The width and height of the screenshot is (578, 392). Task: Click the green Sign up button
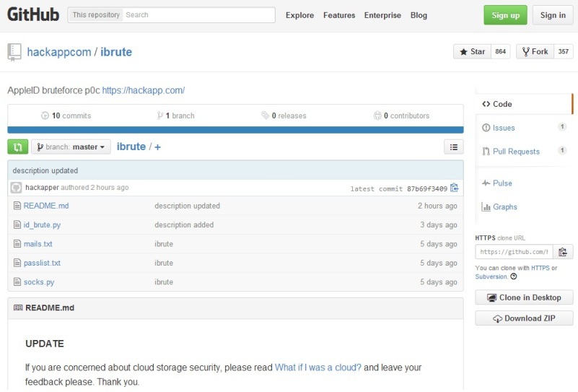505,15
